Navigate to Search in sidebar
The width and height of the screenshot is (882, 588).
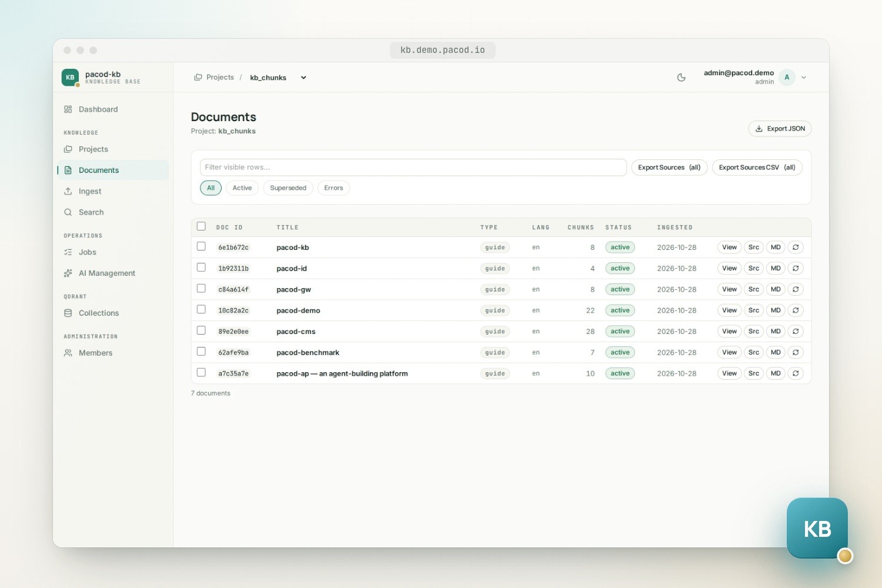point(113,212)
